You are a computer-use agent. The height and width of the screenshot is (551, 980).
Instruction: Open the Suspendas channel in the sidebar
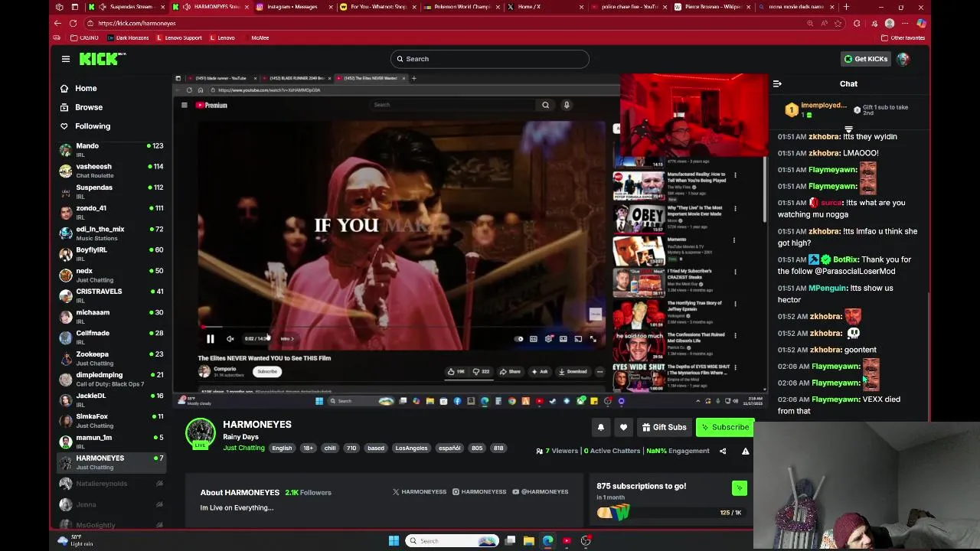pyautogui.click(x=111, y=191)
